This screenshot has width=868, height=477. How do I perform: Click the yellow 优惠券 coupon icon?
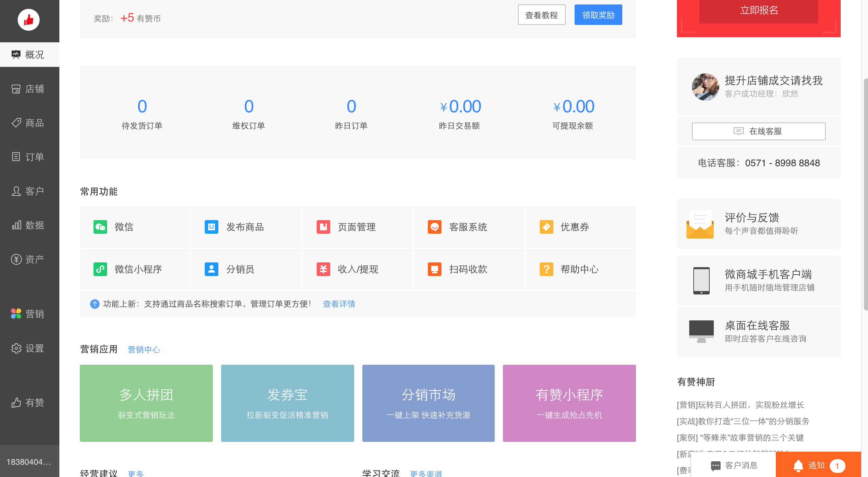[546, 227]
